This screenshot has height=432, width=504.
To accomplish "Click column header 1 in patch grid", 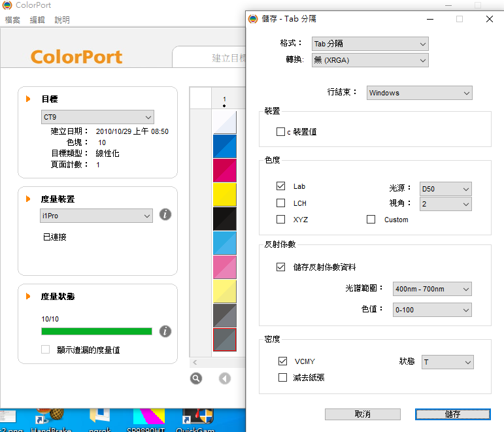I will click(x=224, y=99).
